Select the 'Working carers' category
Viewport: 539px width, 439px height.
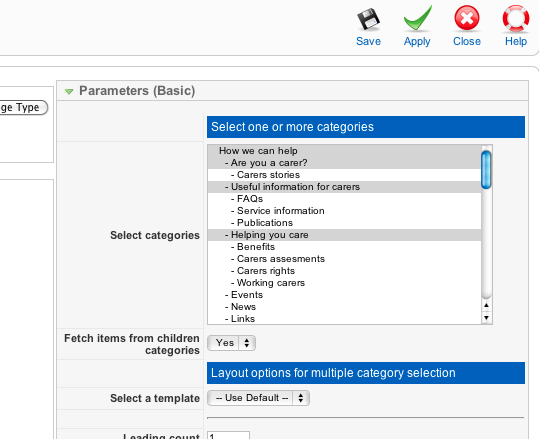pos(344,283)
